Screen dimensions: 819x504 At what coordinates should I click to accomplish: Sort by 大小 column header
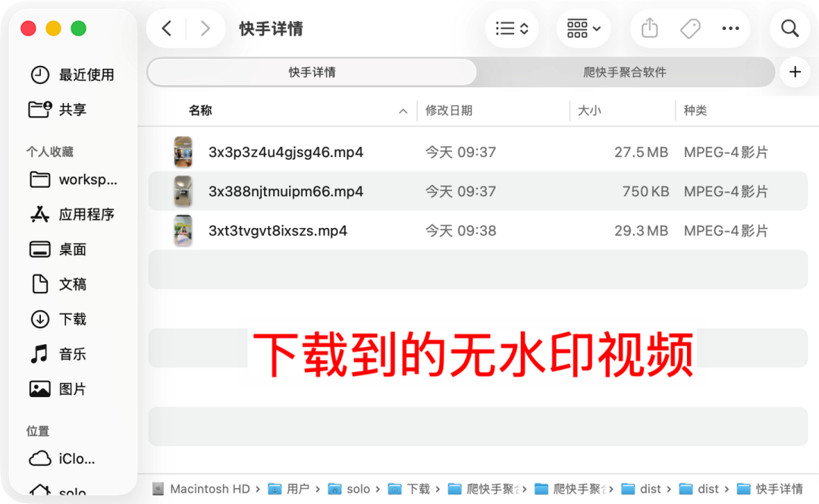tap(589, 110)
